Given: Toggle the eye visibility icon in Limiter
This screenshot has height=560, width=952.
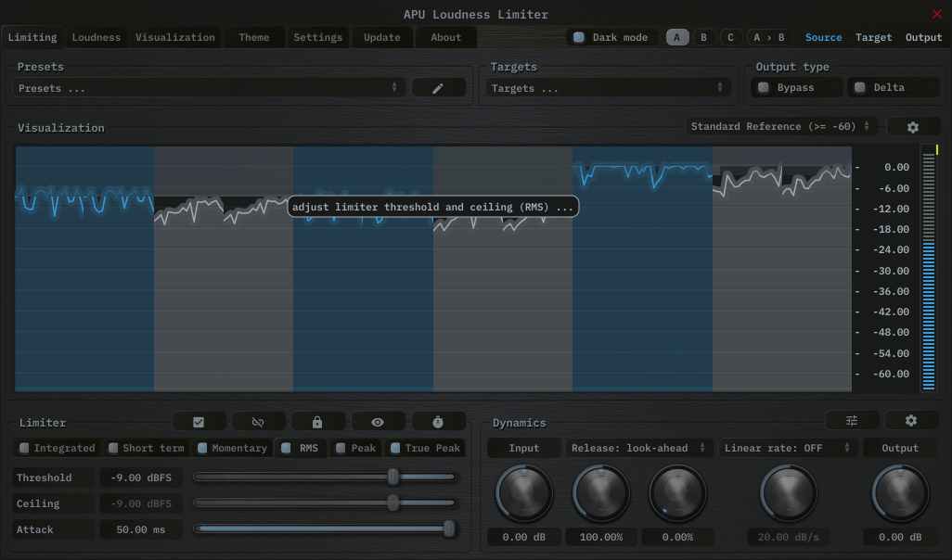Looking at the screenshot, I should click(378, 422).
